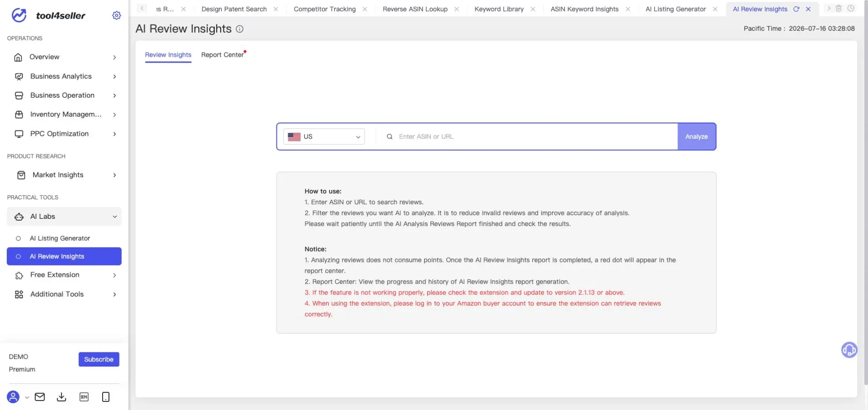
Task: Expand the Market Insights menu
Action: [114, 175]
